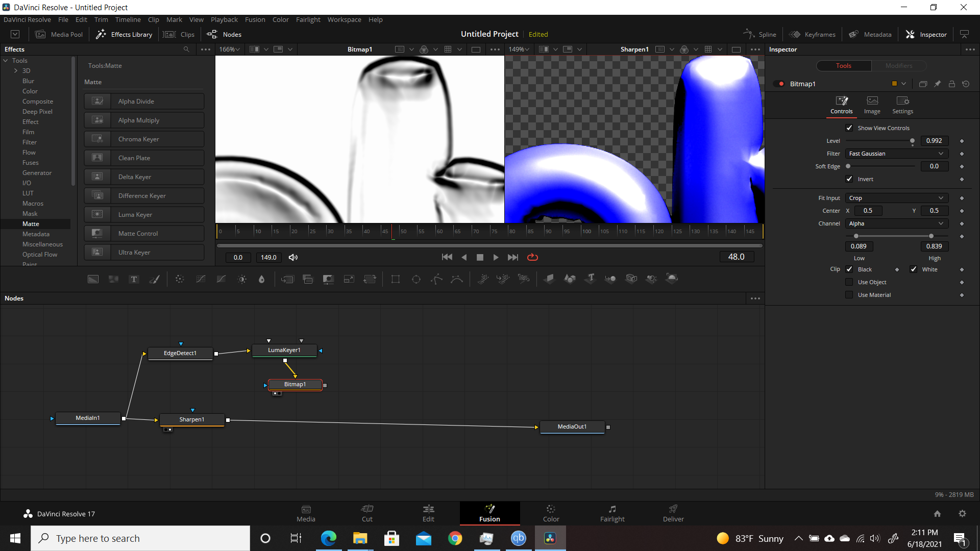The image size is (980, 551).
Task: Add a Polygon mask from the toolbar
Action: coord(436,279)
